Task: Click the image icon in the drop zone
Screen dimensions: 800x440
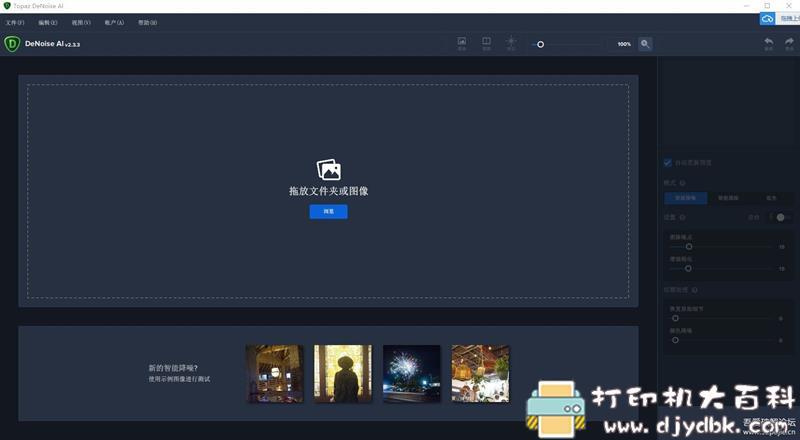Action: (x=329, y=169)
